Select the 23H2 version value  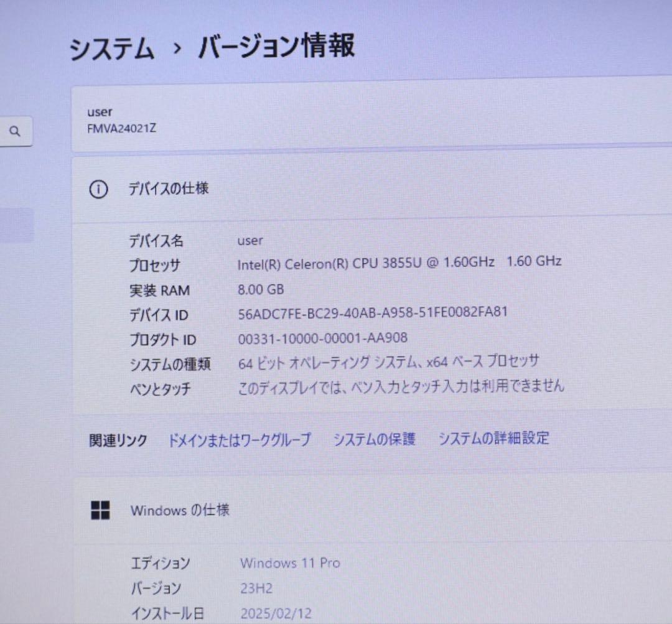(x=256, y=588)
